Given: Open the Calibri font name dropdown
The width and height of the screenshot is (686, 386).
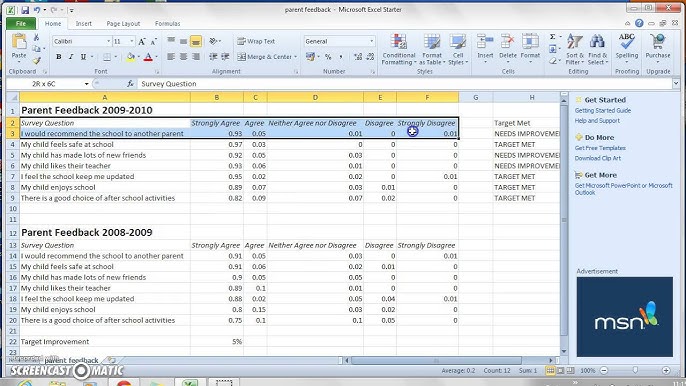Looking at the screenshot, I should tap(108, 41).
